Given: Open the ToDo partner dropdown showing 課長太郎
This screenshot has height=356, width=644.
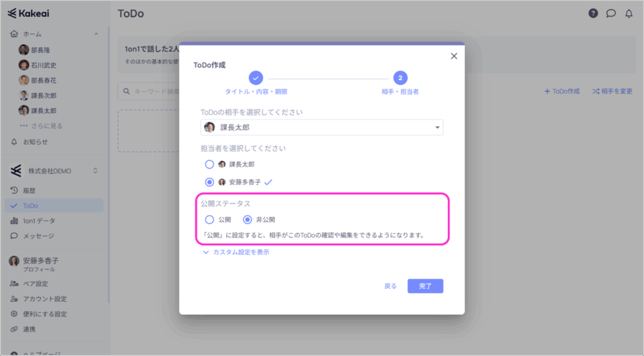Looking at the screenshot, I should coord(321,128).
